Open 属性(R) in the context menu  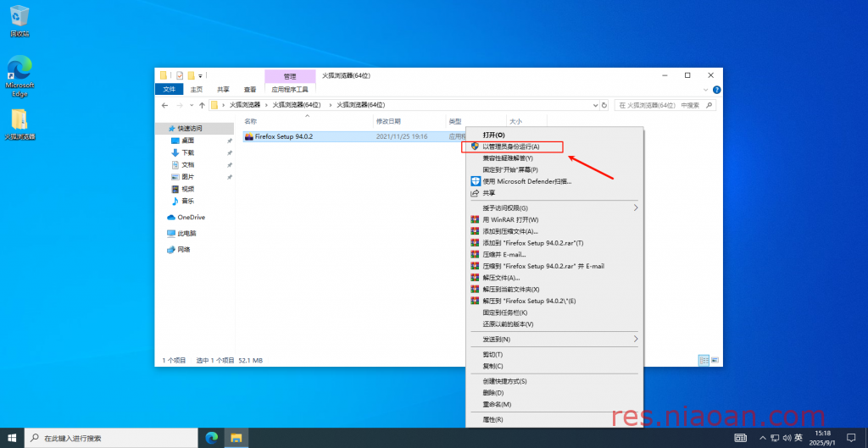click(554, 420)
